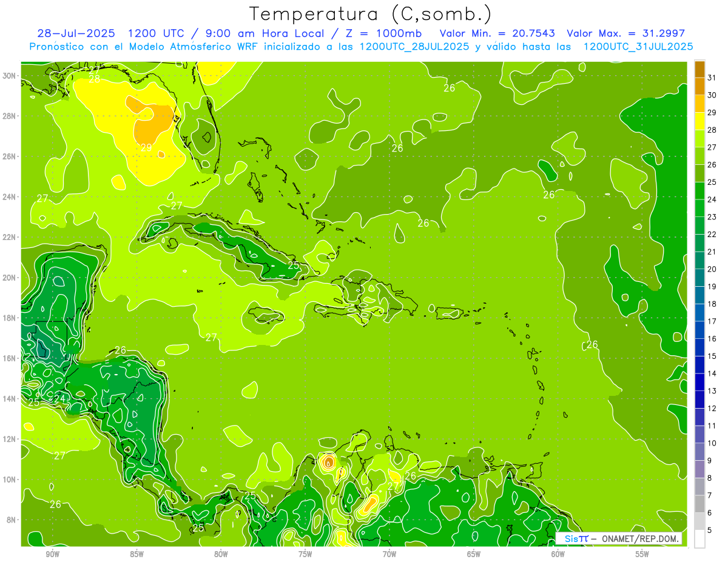Click the '31' value on the color scale

click(712, 77)
